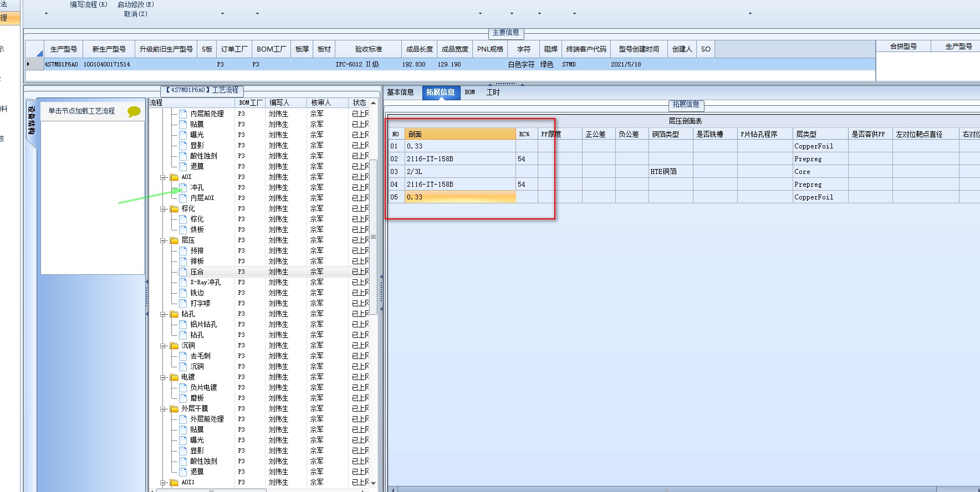This screenshot has width=980, height=492.
Task: Click the document icon beside 冲孔
Action: [183, 187]
